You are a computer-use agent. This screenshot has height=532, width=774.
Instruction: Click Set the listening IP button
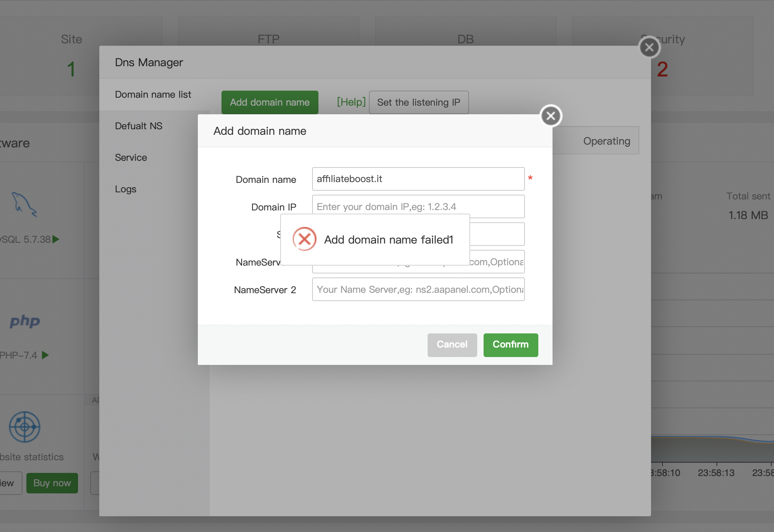pyautogui.click(x=419, y=102)
